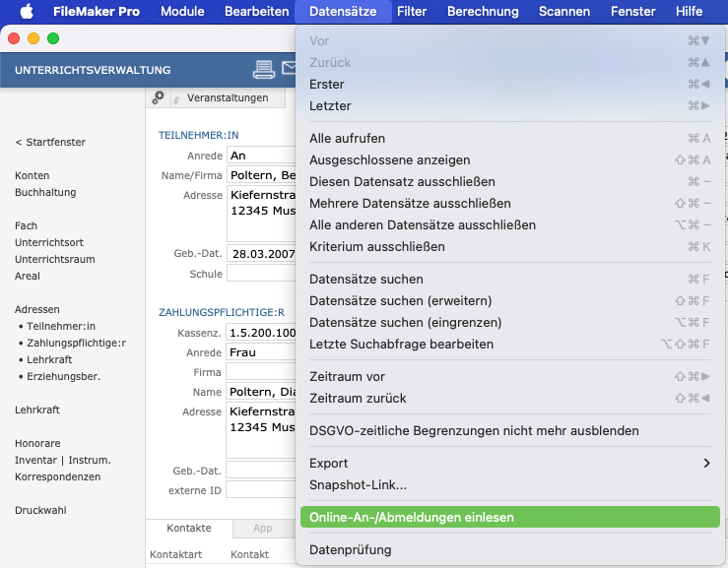Select Diesen Datensatz ausschließen
728x568 pixels.
(510, 181)
